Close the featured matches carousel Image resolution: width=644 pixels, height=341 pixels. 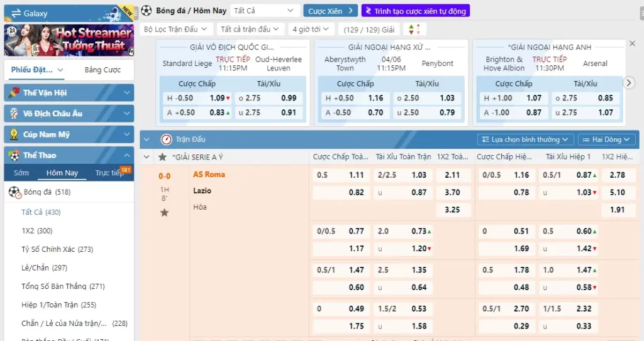tap(633, 44)
